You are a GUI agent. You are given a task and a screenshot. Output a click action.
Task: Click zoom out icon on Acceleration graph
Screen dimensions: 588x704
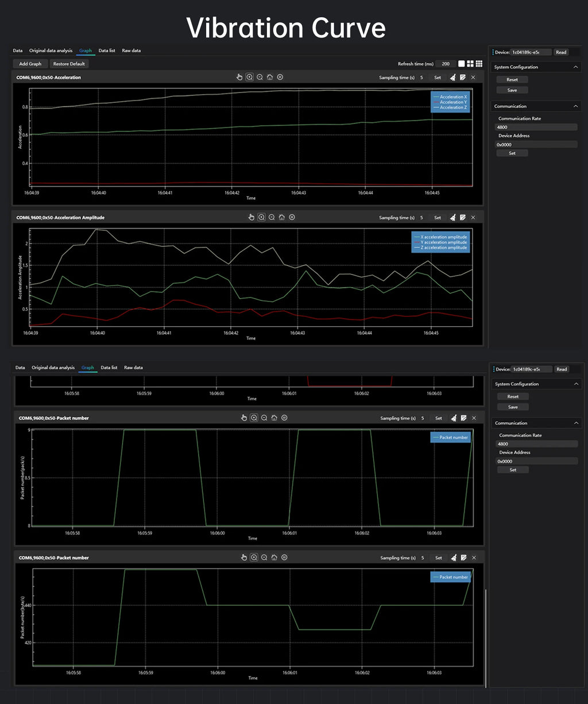(x=260, y=77)
